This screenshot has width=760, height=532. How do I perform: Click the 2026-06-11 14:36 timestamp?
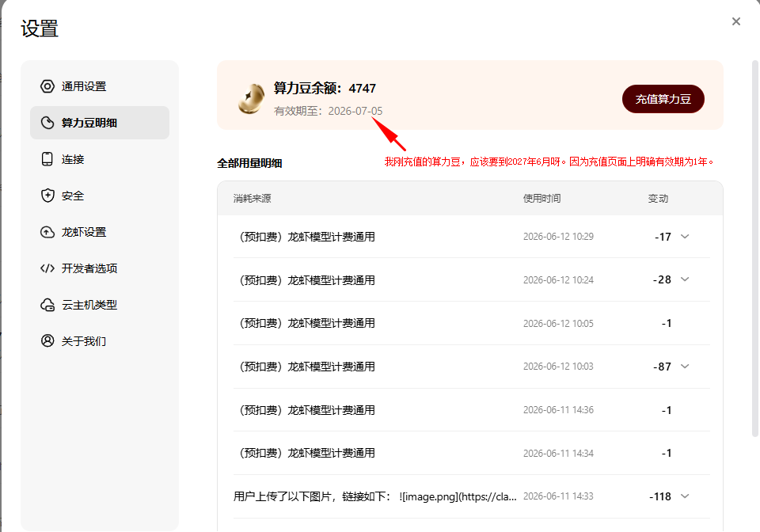click(558, 410)
